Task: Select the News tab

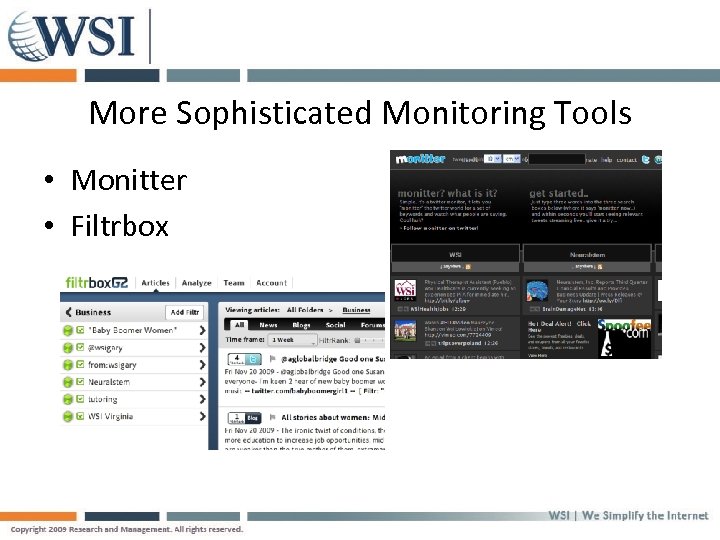Action: coord(268,325)
